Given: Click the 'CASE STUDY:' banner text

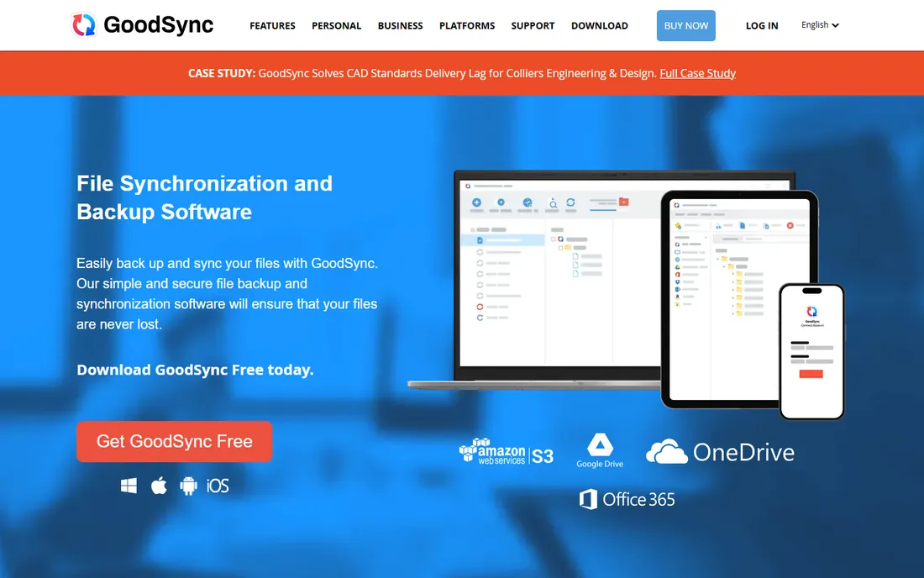Looking at the screenshot, I should (222, 73).
